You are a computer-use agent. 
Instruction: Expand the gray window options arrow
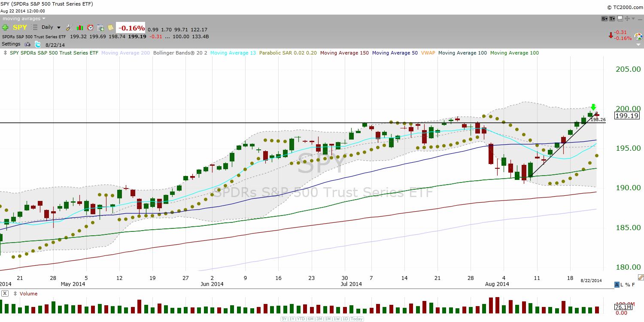coord(633,18)
